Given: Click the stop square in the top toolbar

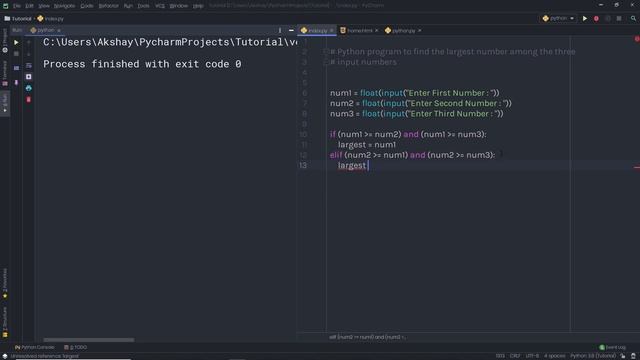Looking at the screenshot, I should pos(619,18).
